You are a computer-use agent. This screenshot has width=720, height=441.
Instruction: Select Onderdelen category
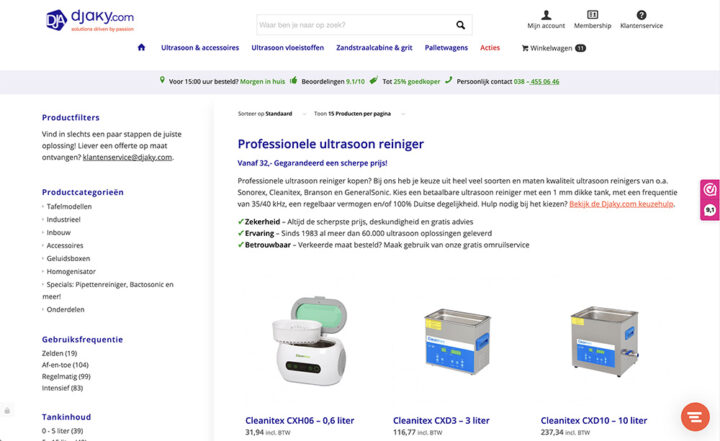click(x=65, y=310)
